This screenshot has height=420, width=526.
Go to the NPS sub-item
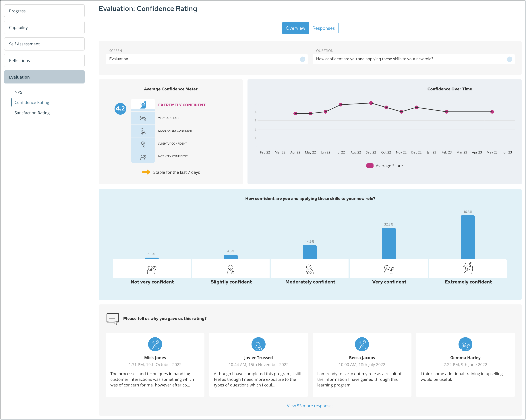pyautogui.click(x=18, y=92)
